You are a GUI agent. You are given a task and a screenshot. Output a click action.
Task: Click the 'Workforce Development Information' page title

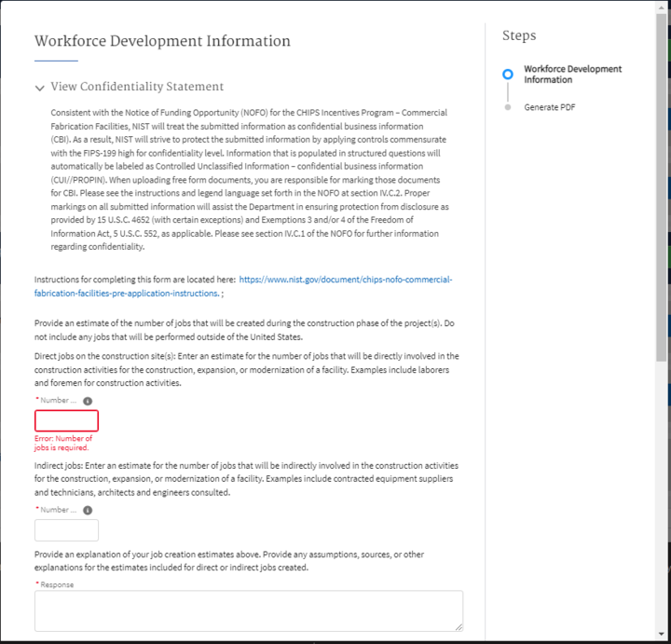pos(162,41)
